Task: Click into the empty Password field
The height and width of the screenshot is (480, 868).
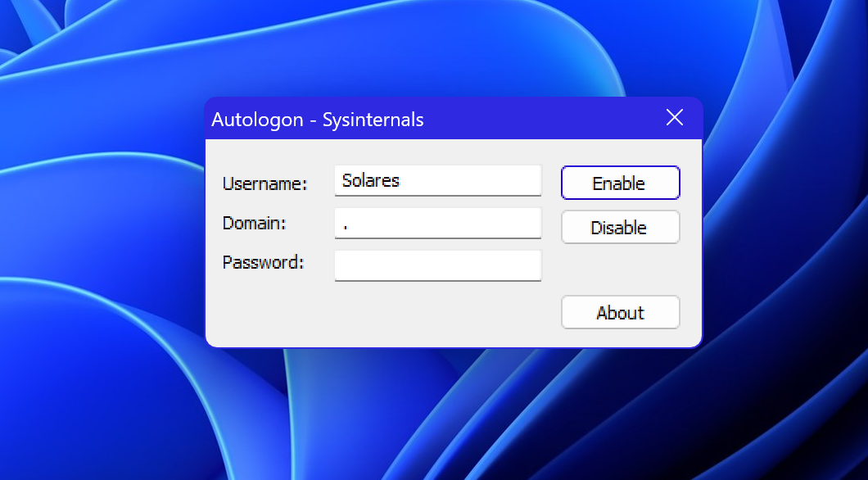Action: pos(438,265)
